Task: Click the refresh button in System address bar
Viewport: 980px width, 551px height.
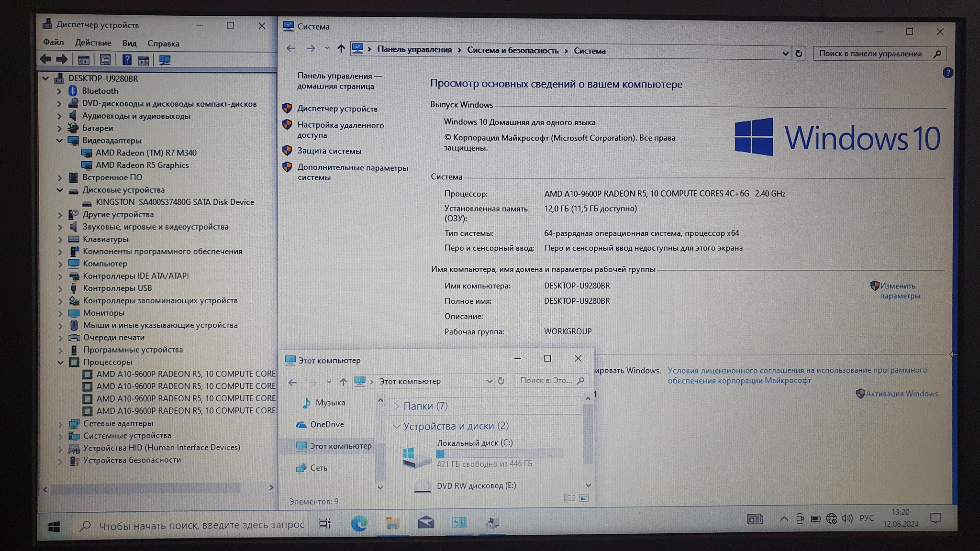Action: tap(799, 54)
